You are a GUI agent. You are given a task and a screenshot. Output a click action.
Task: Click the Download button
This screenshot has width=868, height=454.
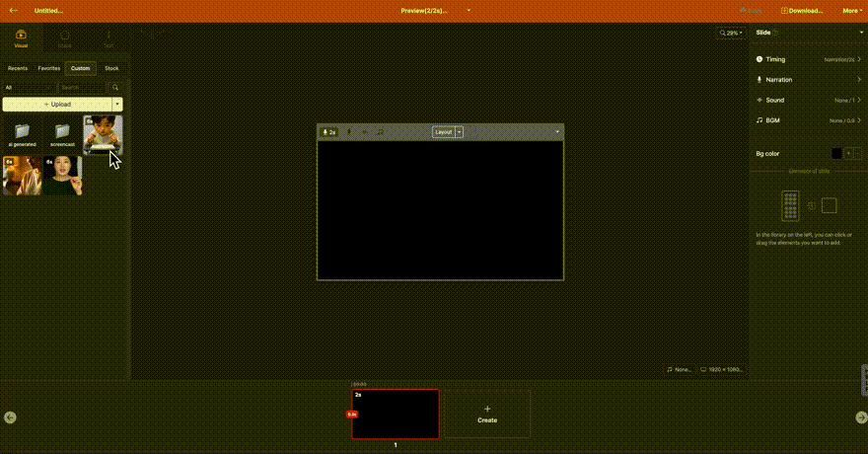pyautogui.click(x=802, y=11)
